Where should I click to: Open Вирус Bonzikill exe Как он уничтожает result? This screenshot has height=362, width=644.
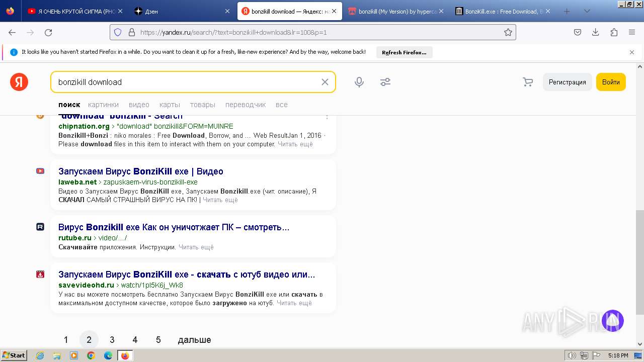tap(174, 227)
